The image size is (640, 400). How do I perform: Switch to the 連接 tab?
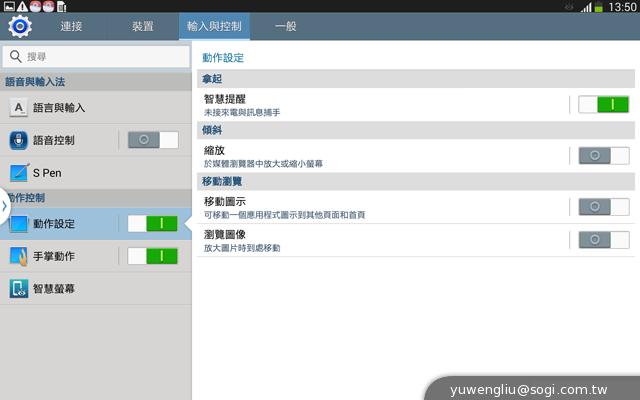click(72, 26)
